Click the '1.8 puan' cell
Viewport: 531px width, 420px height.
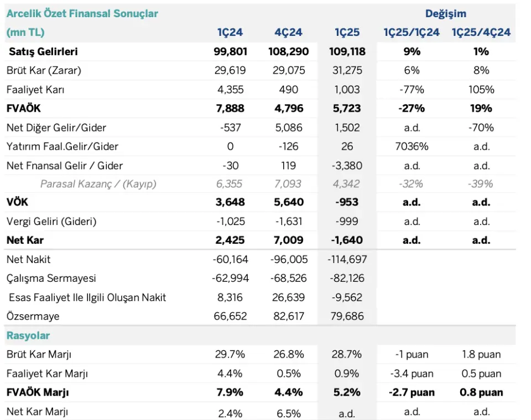(481, 354)
